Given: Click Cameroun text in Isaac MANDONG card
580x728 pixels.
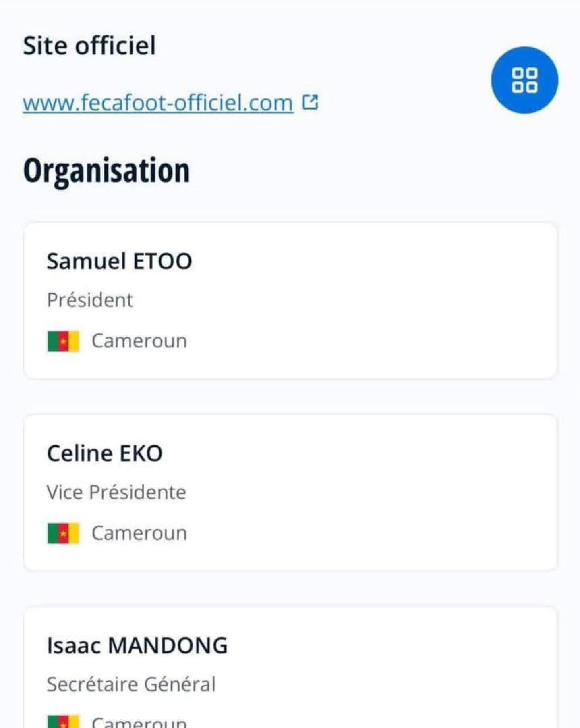Looking at the screenshot, I should tap(139, 722).
